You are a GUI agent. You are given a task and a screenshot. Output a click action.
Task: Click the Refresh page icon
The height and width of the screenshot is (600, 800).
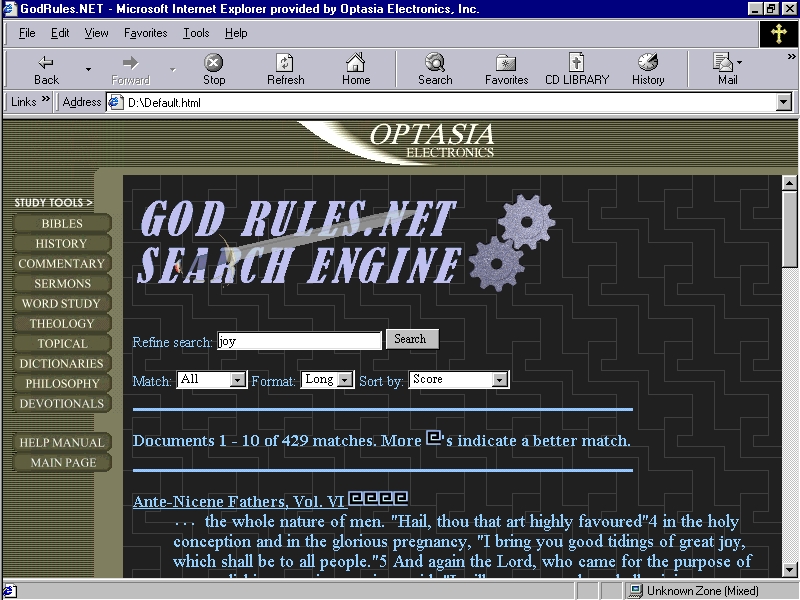285,63
